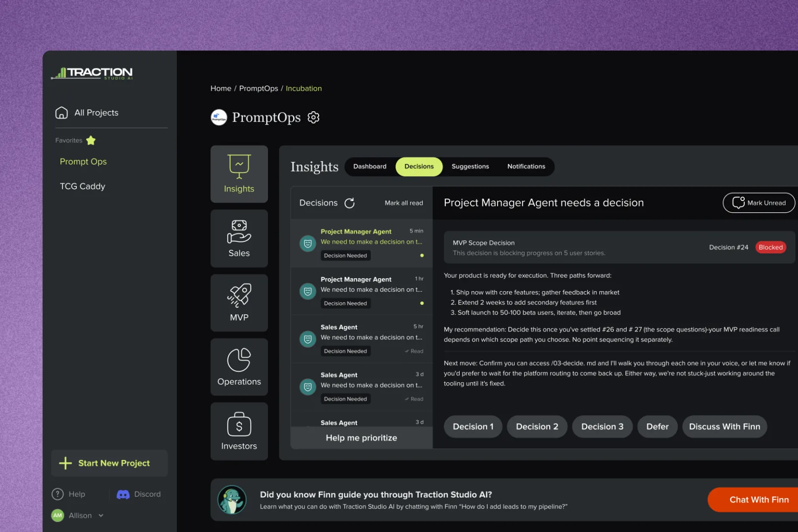Choose Decision 1
The height and width of the screenshot is (532, 798).
pyautogui.click(x=473, y=427)
